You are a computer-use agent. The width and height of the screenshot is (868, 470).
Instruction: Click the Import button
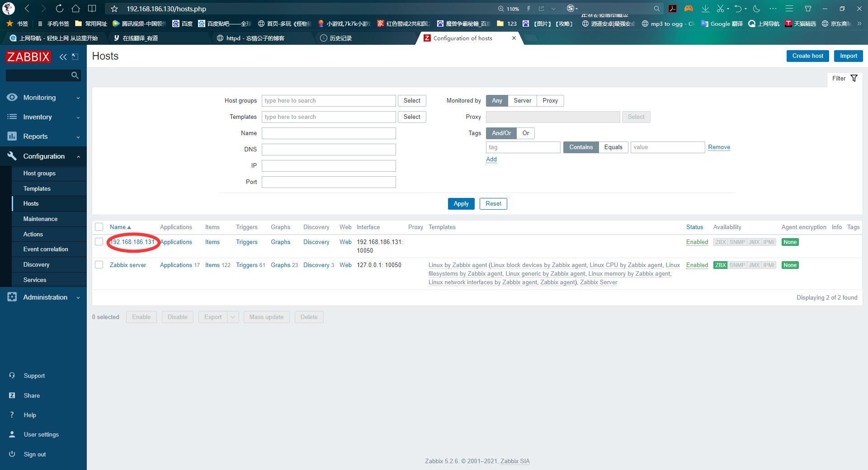pos(848,56)
